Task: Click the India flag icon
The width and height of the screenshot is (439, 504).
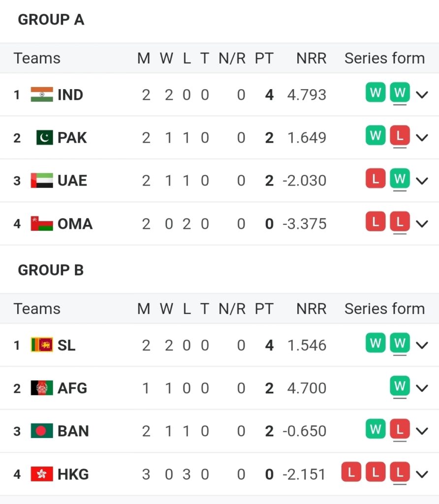Action: [42, 94]
